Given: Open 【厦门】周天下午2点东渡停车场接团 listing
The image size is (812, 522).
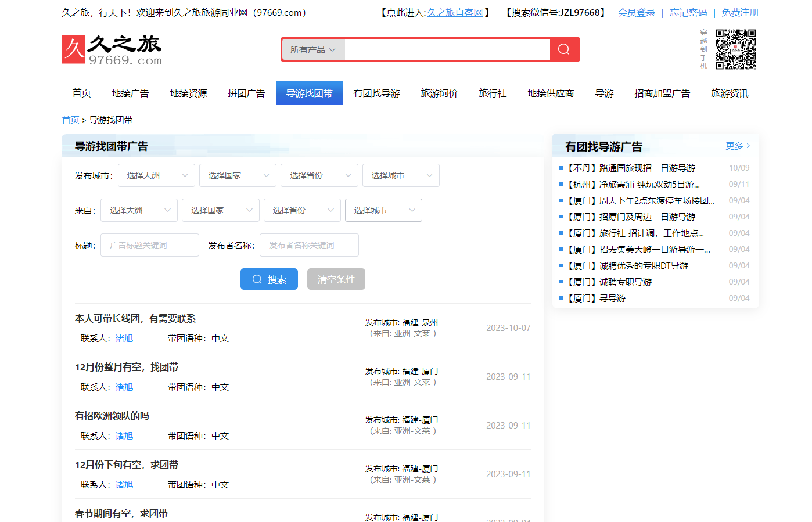Looking at the screenshot, I should click(x=640, y=200).
